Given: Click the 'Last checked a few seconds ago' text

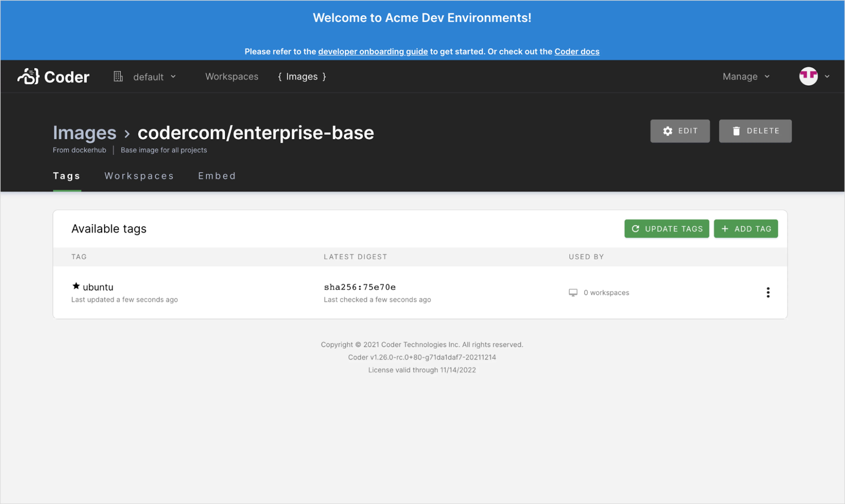Looking at the screenshot, I should [x=377, y=300].
